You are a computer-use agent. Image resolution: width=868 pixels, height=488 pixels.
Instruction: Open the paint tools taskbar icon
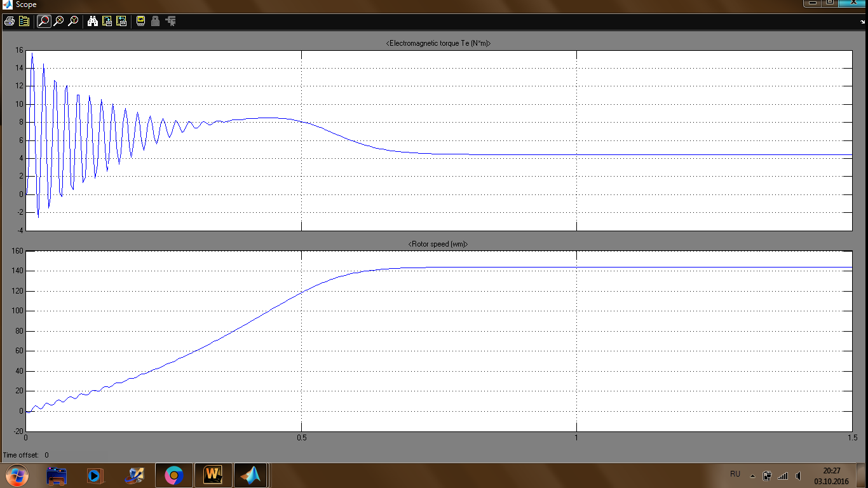pyautogui.click(x=134, y=475)
